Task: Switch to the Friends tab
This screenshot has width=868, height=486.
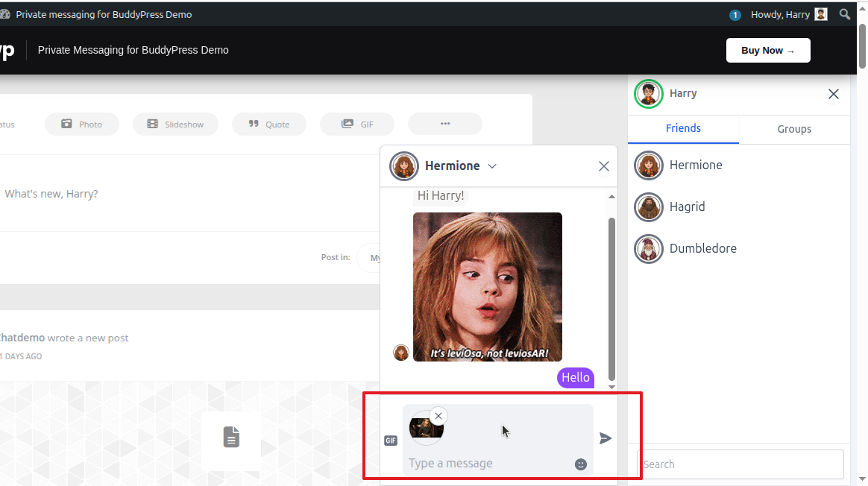Action: pyautogui.click(x=683, y=128)
